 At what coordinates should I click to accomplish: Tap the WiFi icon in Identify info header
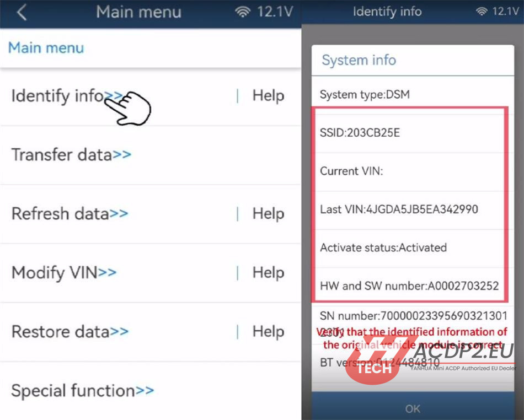482,12
